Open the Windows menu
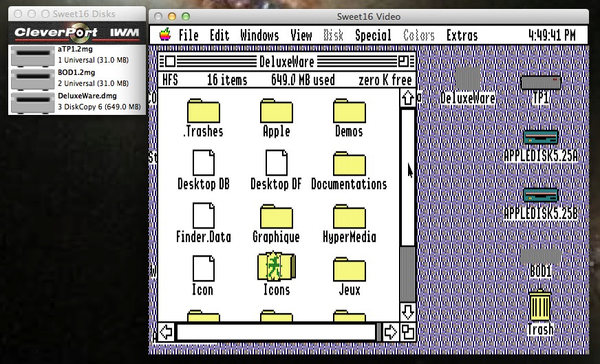Screen dimensions: 600x364 (259, 35)
